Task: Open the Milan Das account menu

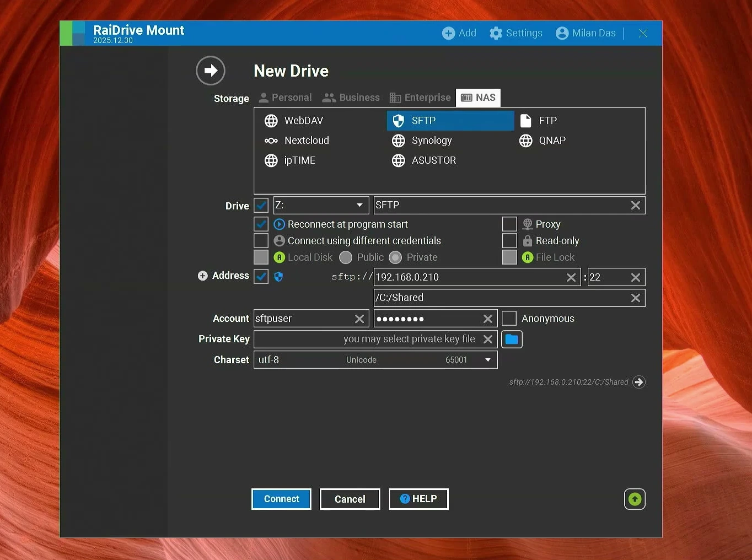Action: tap(586, 33)
